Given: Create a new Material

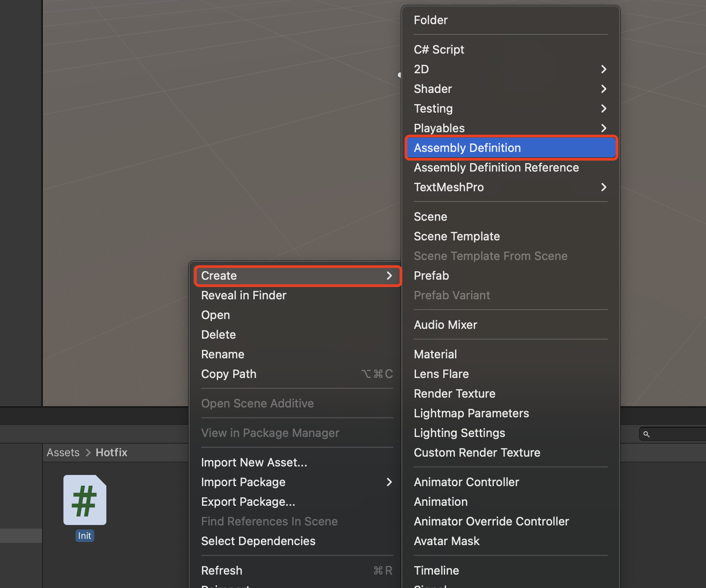Looking at the screenshot, I should 511,354.
